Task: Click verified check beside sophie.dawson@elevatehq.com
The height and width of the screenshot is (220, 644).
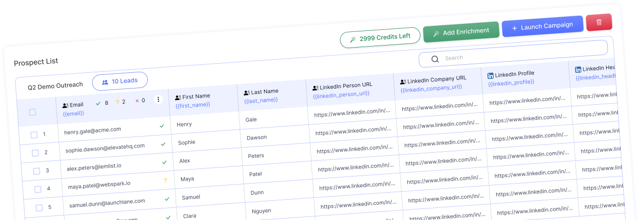Action: 163,144
